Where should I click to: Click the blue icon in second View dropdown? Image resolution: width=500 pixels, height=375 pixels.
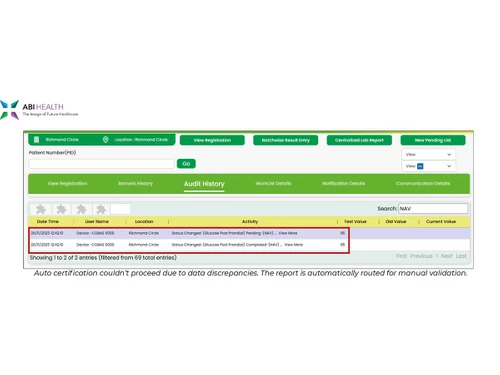(420, 166)
